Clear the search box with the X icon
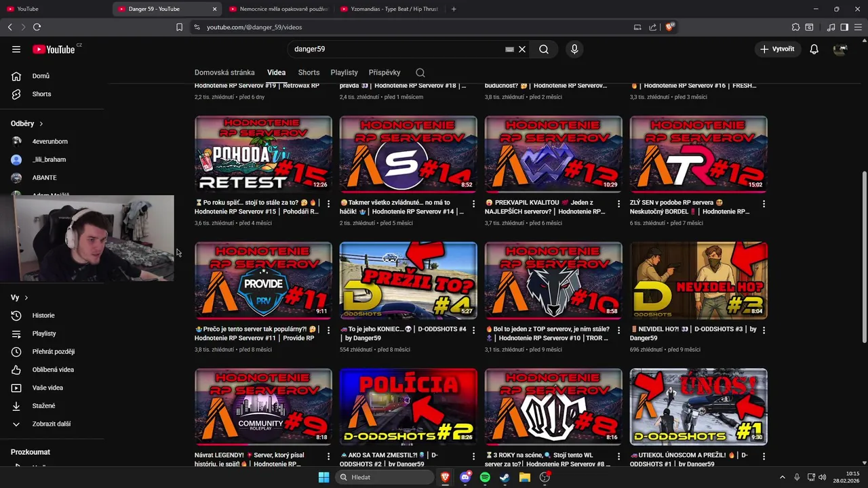The width and height of the screenshot is (868, 488). (522, 49)
